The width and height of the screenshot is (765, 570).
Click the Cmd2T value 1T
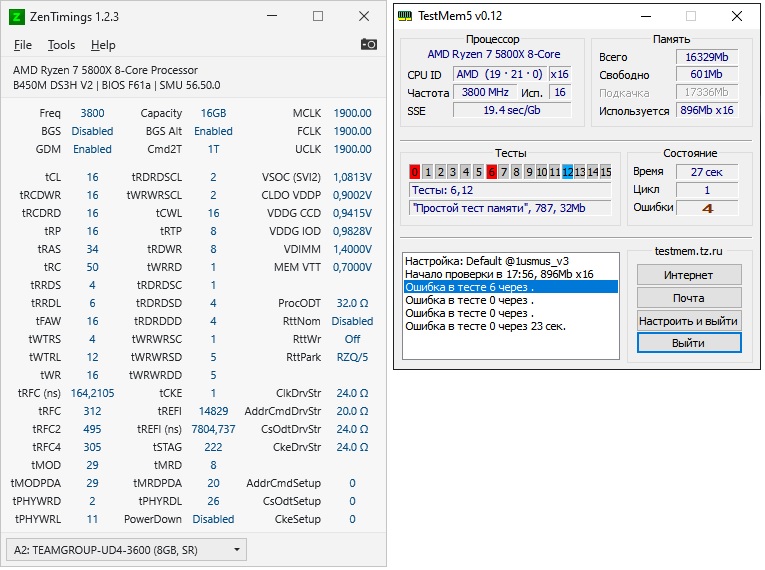[213, 149]
